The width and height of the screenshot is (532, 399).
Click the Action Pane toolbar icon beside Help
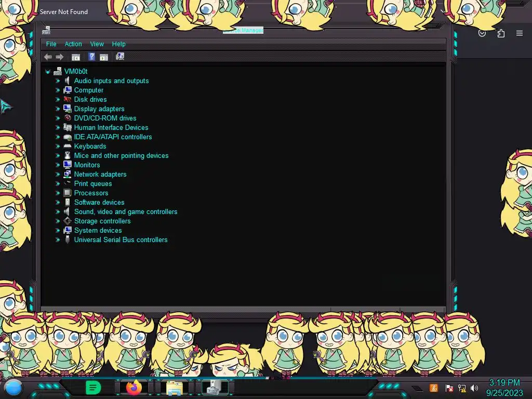[104, 57]
